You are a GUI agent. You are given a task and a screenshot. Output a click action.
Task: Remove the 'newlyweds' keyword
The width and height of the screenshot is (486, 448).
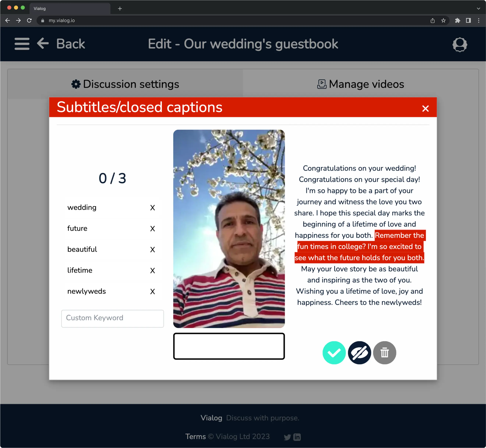[x=152, y=291]
